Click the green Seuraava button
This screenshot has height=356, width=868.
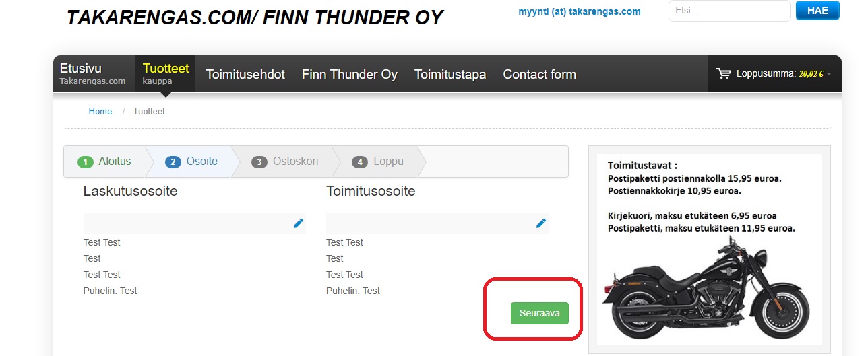pyautogui.click(x=540, y=313)
